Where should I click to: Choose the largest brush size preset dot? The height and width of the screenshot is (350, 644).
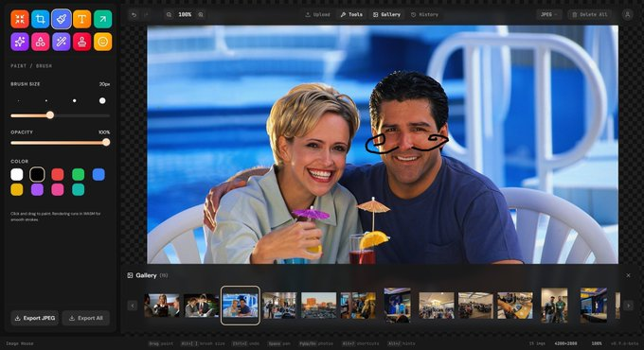[x=102, y=100]
